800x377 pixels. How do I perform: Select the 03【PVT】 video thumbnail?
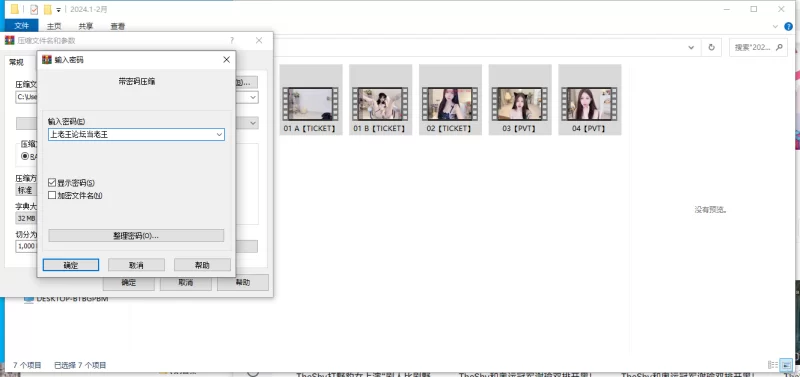[x=520, y=99]
